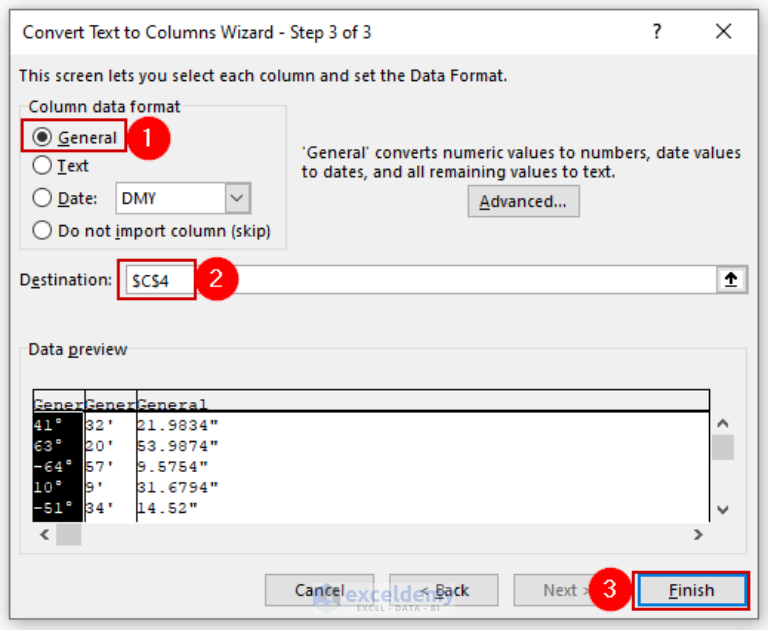Image resolution: width=768 pixels, height=630 pixels.
Task: Collapse dialog with the range selector arrow
Action: (731, 280)
